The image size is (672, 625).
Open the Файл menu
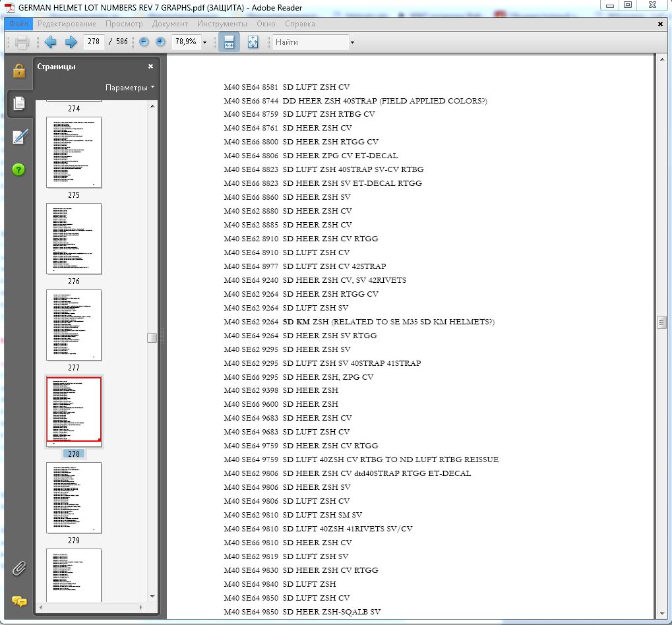point(18,24)
